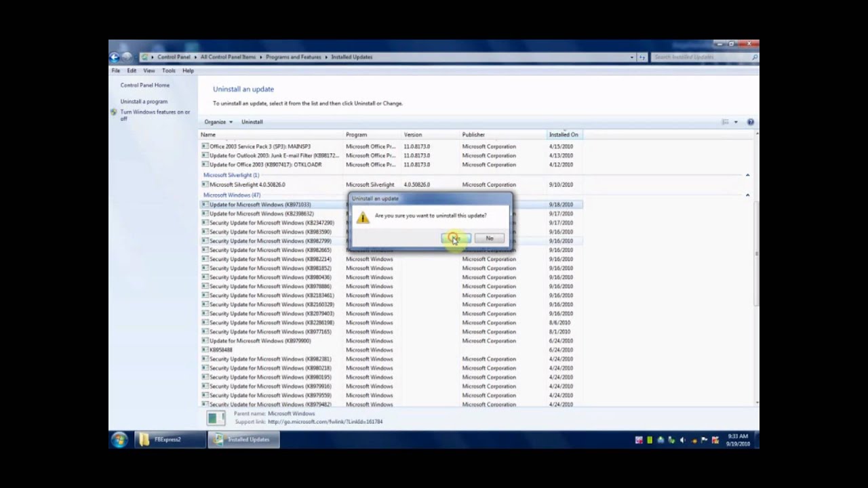Screen dimensions: 868x488
Task: Open the Organize dropdown
Action: pyautogui.click(x=218, y=122)
